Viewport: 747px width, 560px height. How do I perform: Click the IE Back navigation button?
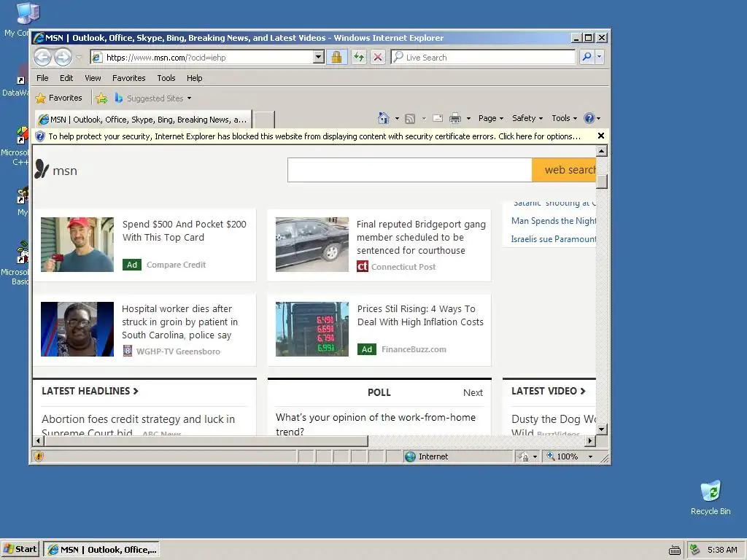click(x=42, y=58)
